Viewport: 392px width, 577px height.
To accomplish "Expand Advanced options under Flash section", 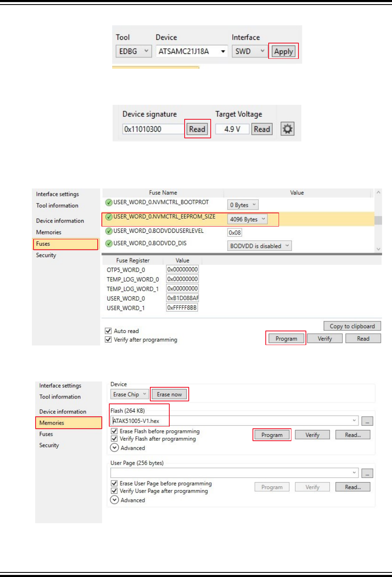I will pyautogui.click(x=115, y=448).
